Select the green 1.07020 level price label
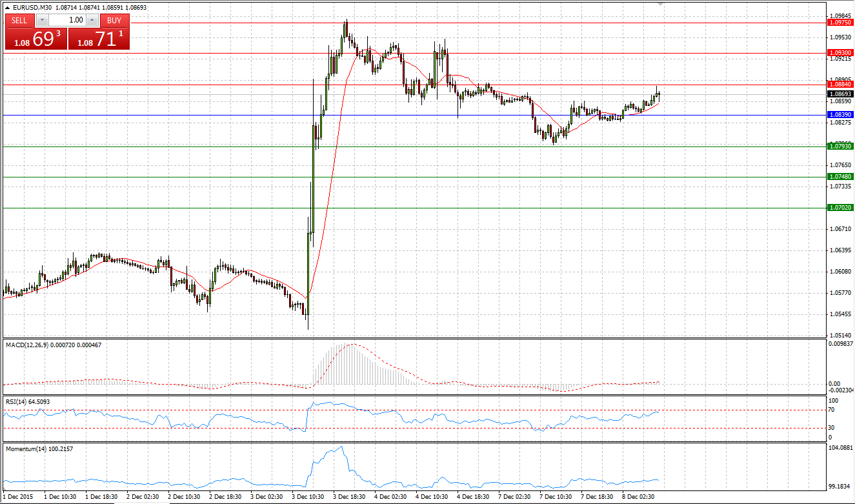This screenshot has width=855, height=504. [x=840, y=208]
